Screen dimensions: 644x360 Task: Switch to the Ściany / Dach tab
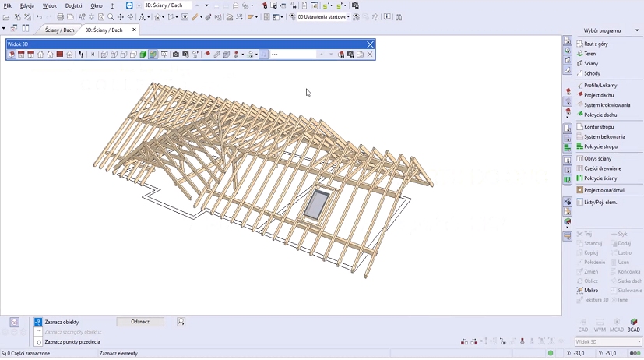point(59,30)
